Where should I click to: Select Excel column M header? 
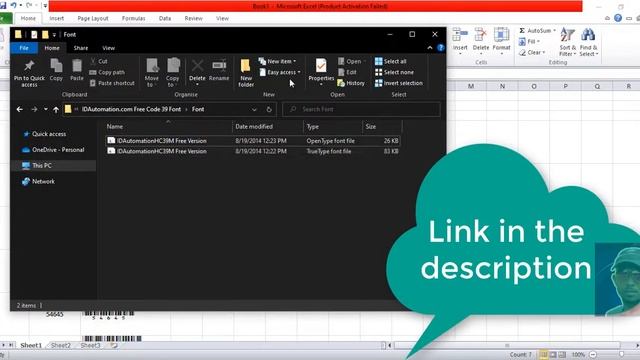pos(471,86)
